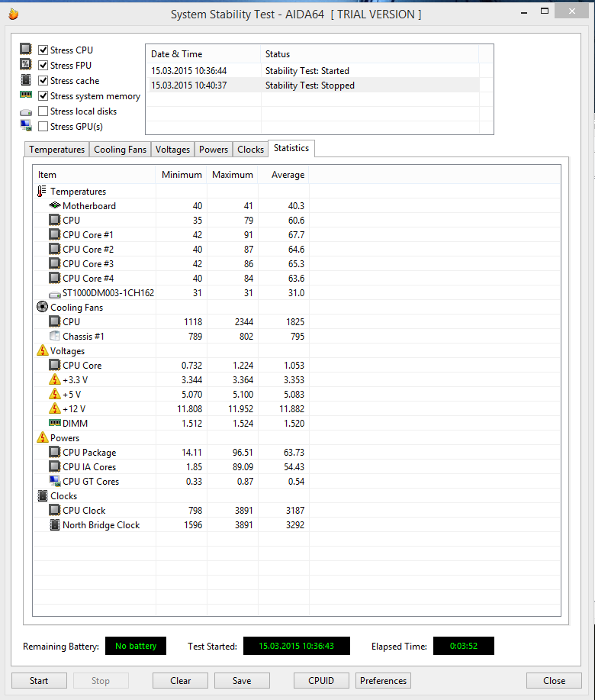Switch to the Voltages tab
Image resolution: width=595 pixels, height=700 pixels.
[x=172, y=150]
